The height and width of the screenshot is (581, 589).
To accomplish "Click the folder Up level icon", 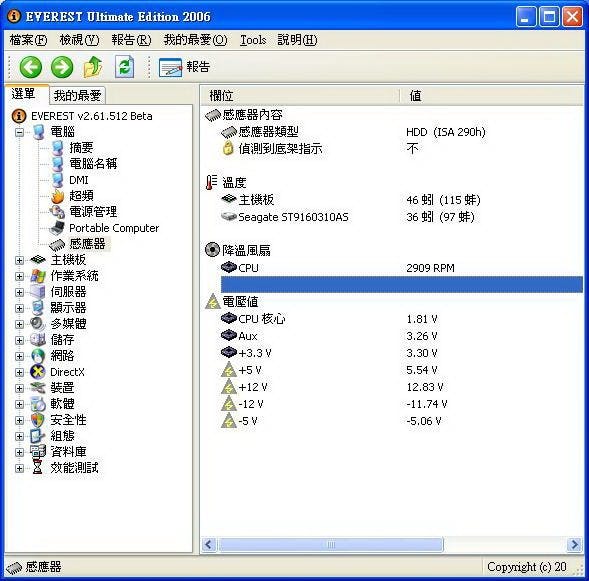I will pyautogui.click(x=92, y=67).
